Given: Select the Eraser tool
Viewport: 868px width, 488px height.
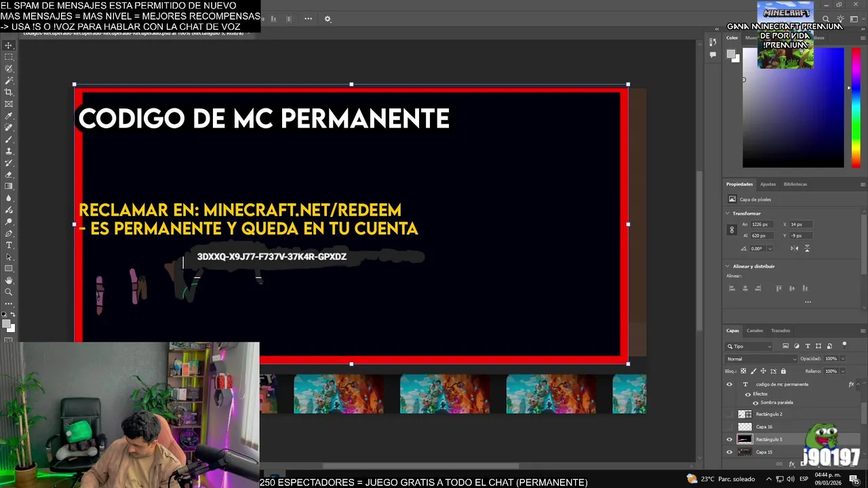Looking at the screenshot, I should tap(9, 174).
